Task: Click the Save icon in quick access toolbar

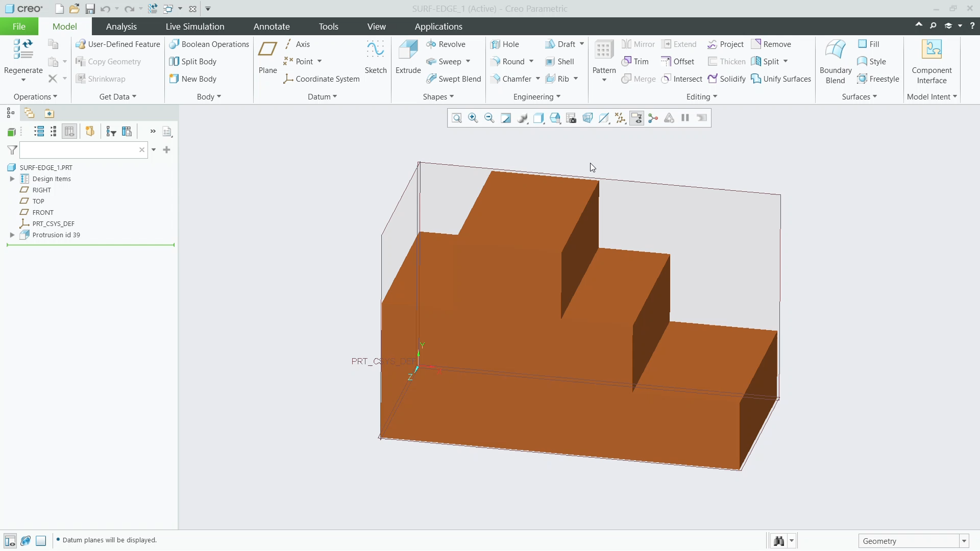Action: pos(90,9)
